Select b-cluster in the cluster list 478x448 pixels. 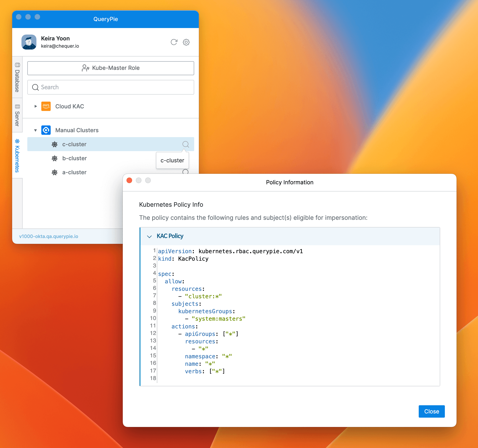click(x=74, y=158)
